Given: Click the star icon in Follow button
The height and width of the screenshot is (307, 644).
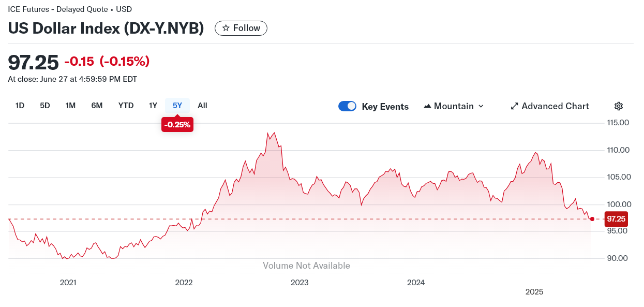Looking at the screenshot, I should pos(226,28).
